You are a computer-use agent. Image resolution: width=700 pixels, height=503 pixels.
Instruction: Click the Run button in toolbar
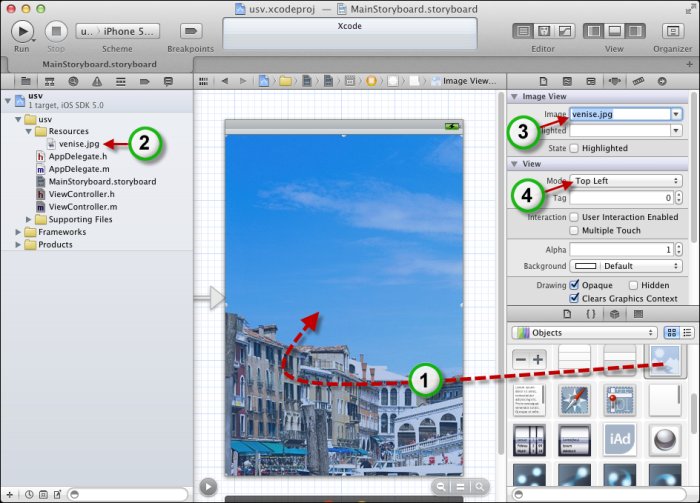[22, 30]
